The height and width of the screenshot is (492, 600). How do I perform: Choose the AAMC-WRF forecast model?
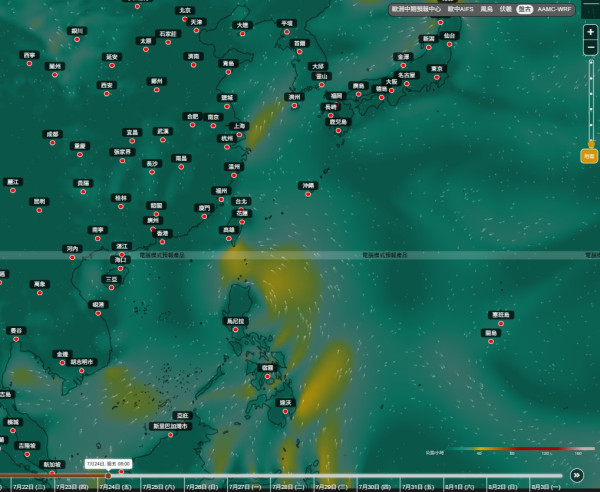coord(554,9)
